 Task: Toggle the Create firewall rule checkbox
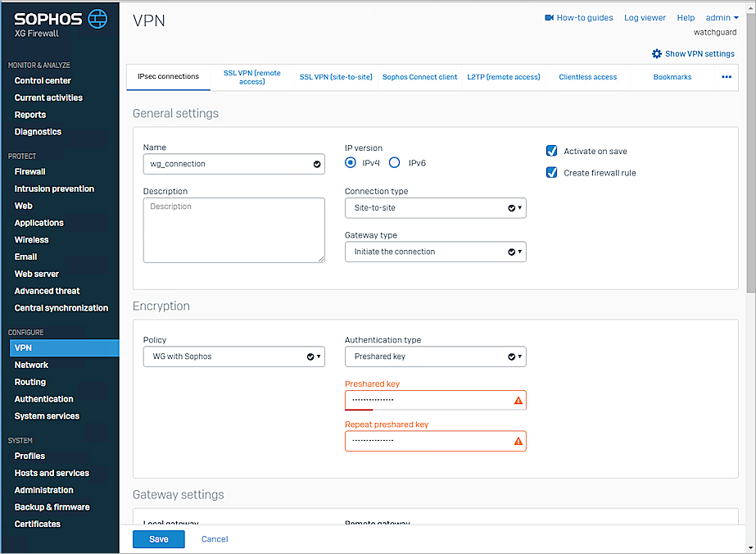552,173
